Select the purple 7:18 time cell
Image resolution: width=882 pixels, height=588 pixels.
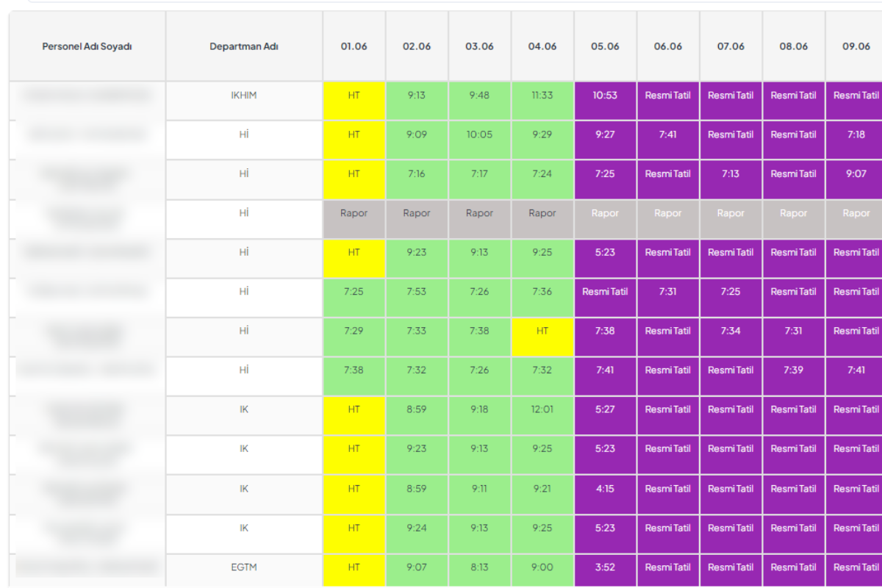point(856,135)
